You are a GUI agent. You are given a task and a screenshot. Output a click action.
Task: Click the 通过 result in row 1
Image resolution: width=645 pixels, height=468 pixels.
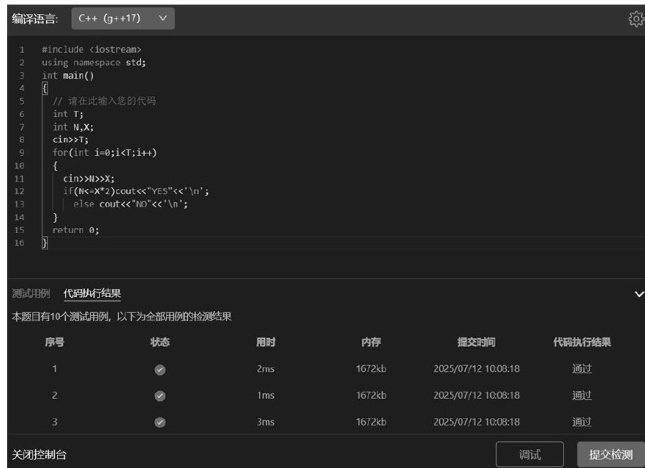(582, 369)
